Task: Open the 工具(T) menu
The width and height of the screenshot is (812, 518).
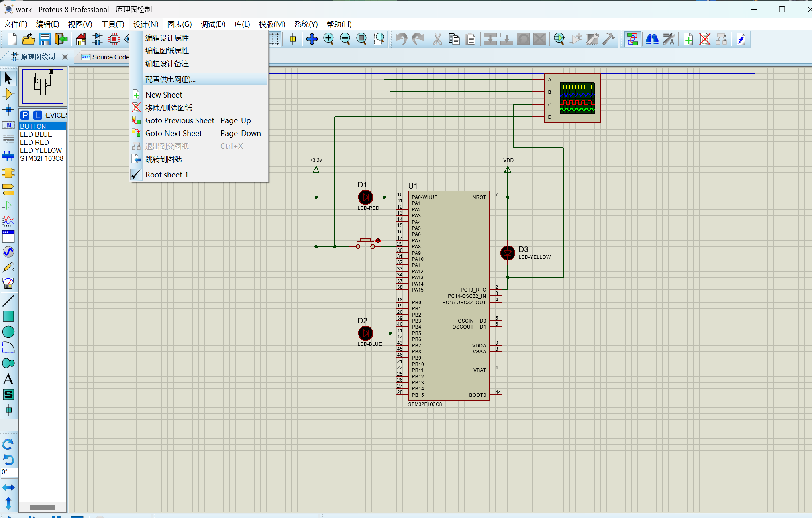Action: (x=113, y=24)
